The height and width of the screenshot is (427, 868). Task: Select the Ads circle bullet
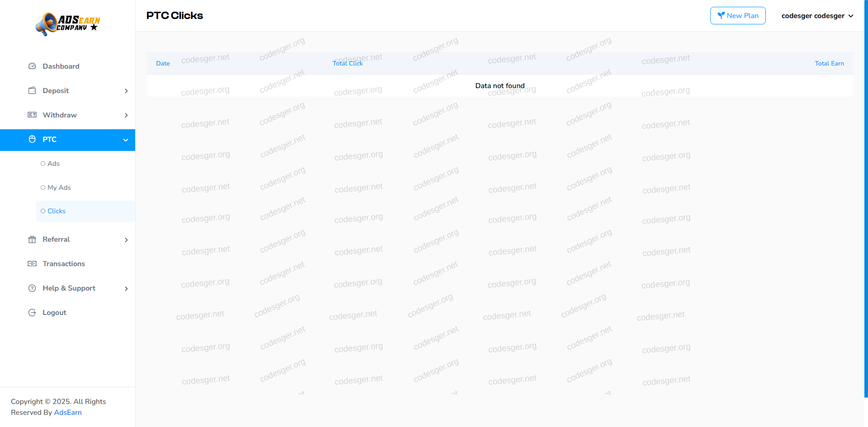click(43, 164)
